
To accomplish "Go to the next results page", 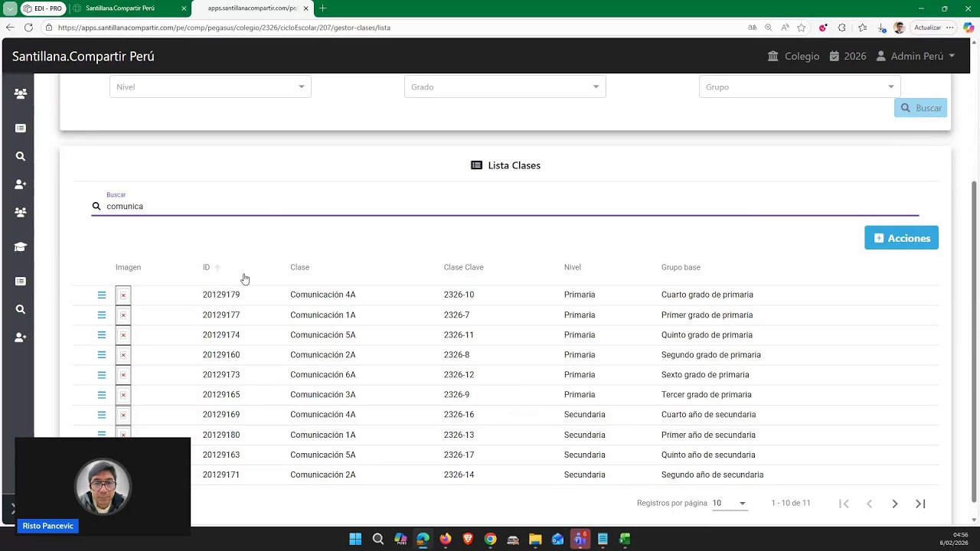I will (x=895, y=504).
